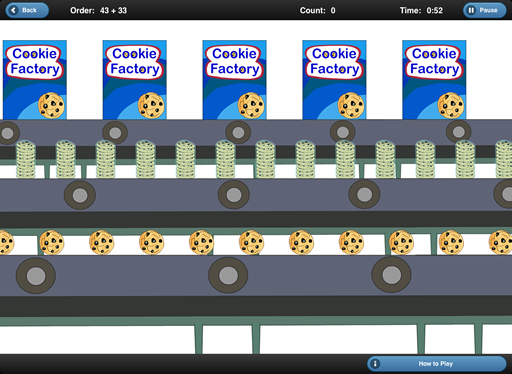Viewport: 512px width, 374px height.
Task: Click the Count display
Action: point(317,10)
